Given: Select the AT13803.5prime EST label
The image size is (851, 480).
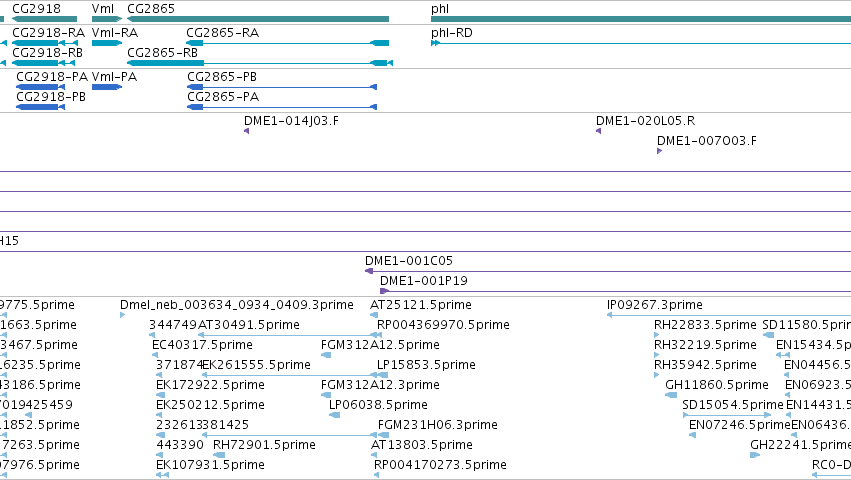Looking at the screenshot, I should pos(422,445).
